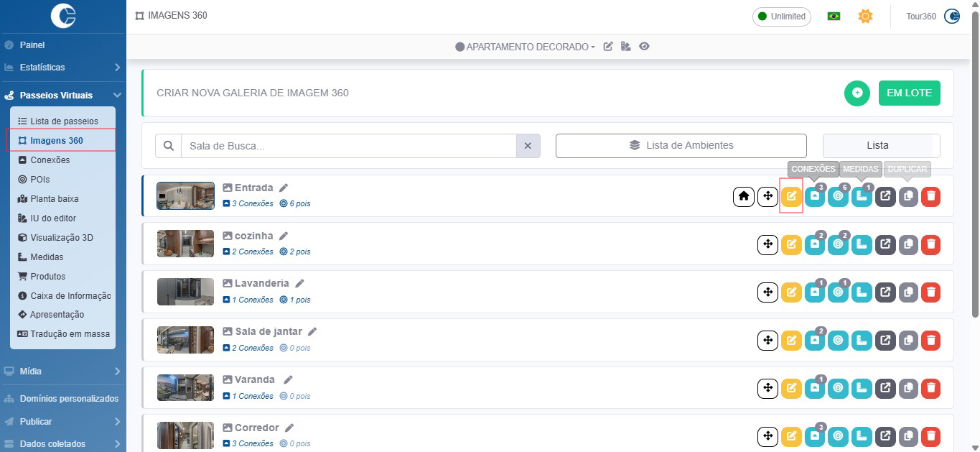Toggle light/dark theme with sun icon
980x452 pixels.
865,16
